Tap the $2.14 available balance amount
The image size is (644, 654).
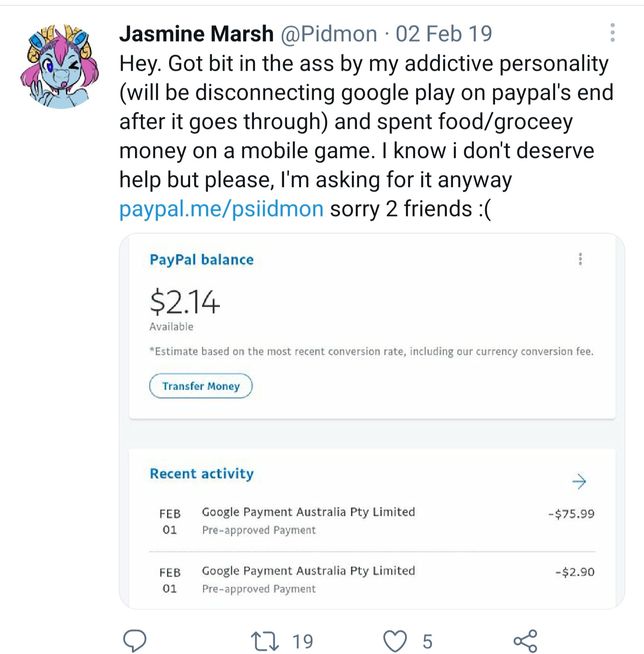tap(185, 302)
